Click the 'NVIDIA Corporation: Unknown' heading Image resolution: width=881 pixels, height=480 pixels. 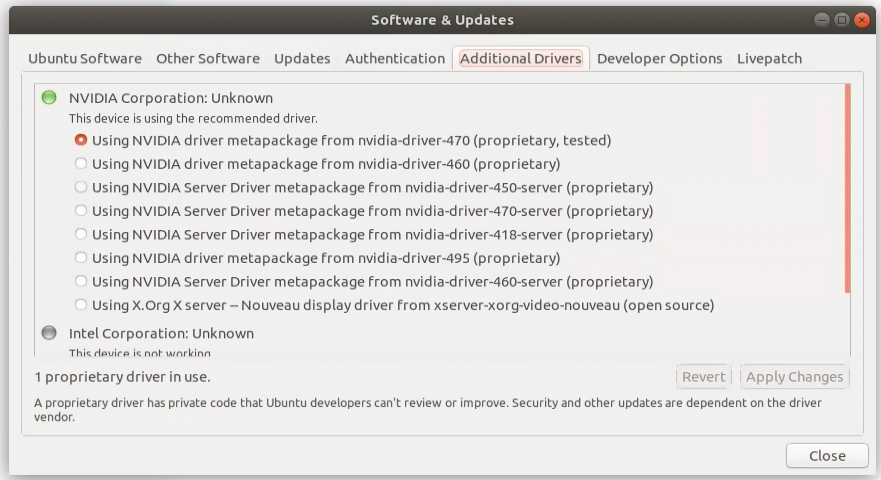pyautogui.click(x=171, y=98)
